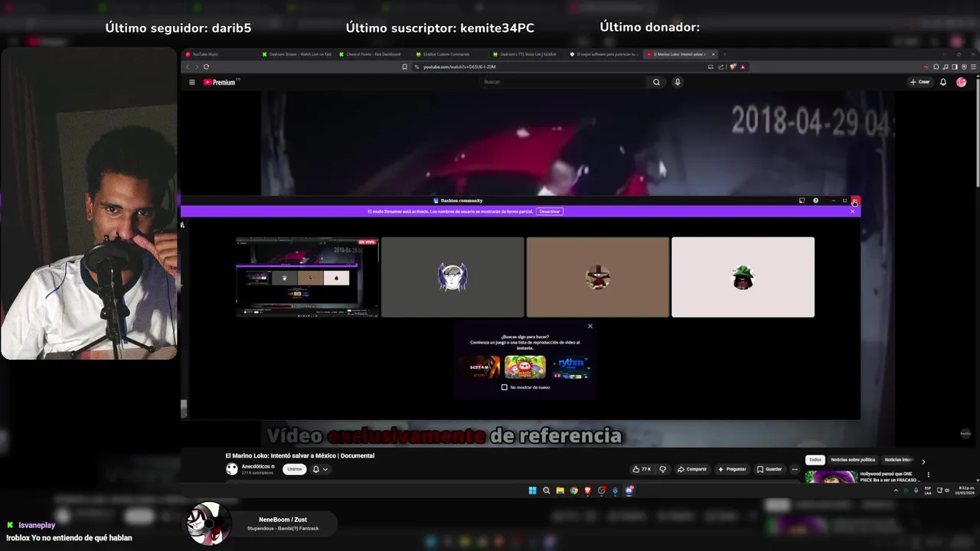Image resolution: width=980 pixels, height=551 pixels.
Task: Show hidden system tray icons chevron
Action: click(896, 491)
